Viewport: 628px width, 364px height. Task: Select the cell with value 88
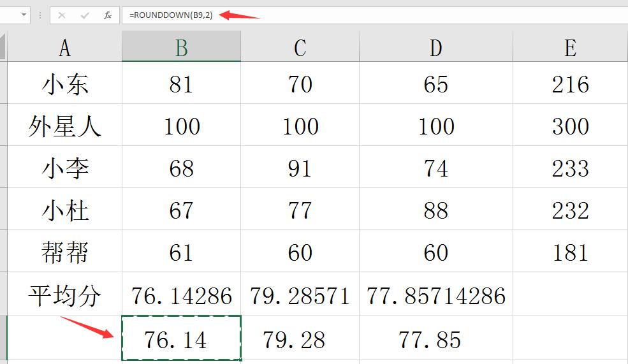[x=435, y=209]
